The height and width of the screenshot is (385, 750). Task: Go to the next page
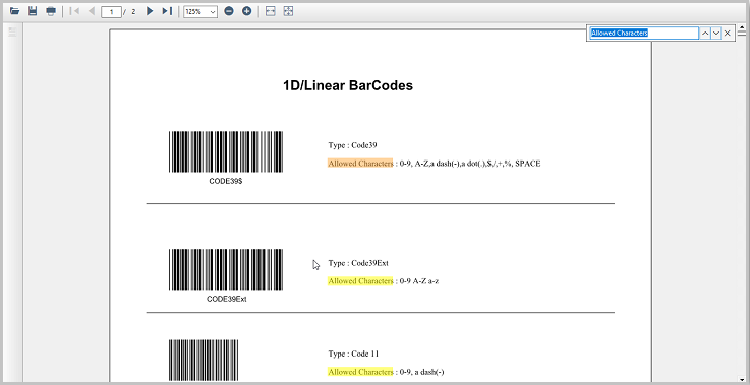click(150, 11)
